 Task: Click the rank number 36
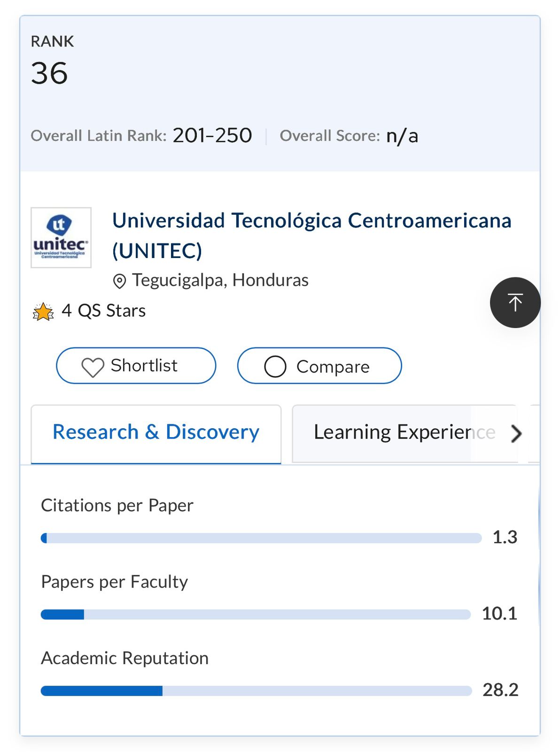[x=49, y=73]
